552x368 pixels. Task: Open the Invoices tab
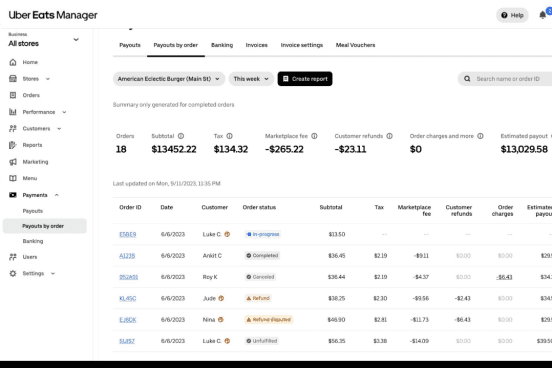click(x=256, y=45)
